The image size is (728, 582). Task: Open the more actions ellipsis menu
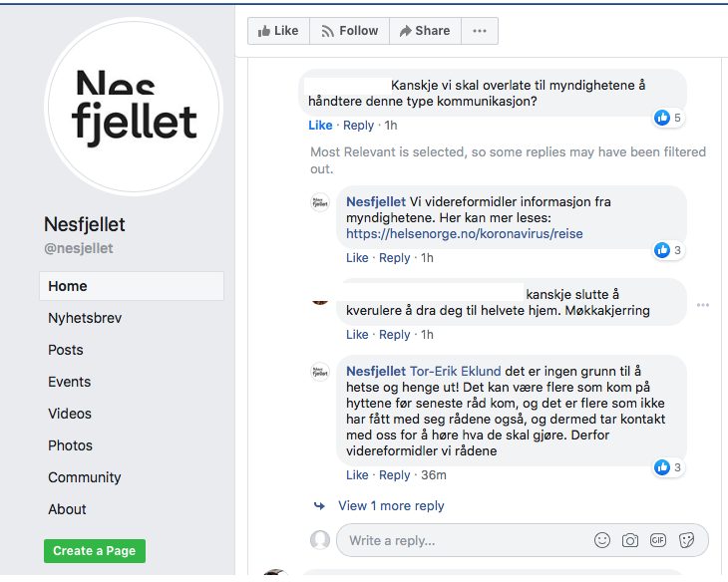coord(480,31)
